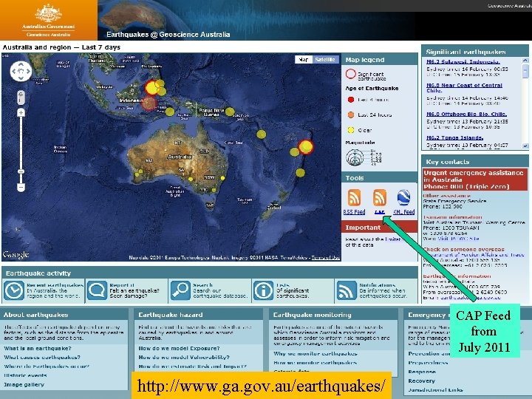Click the map zoom slider handle
This screenshot has width=532, height=399.
pyautogui.click(x=21, y=171)
